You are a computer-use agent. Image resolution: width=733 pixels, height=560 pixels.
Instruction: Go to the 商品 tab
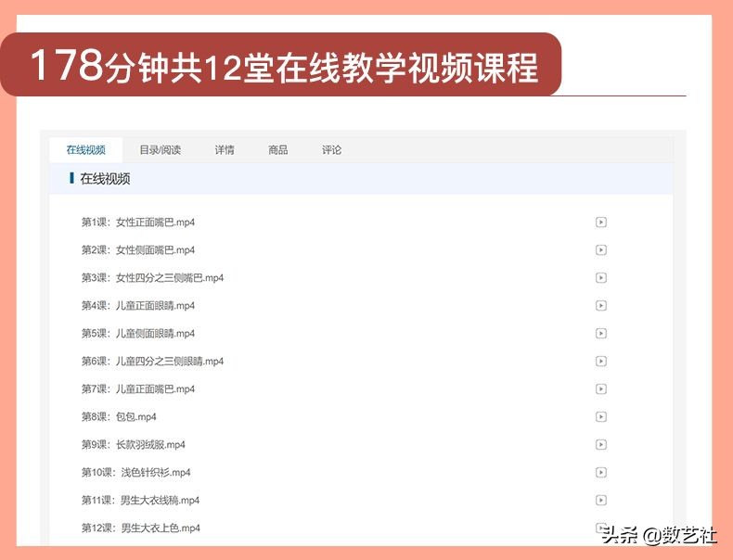click(277, 150)
